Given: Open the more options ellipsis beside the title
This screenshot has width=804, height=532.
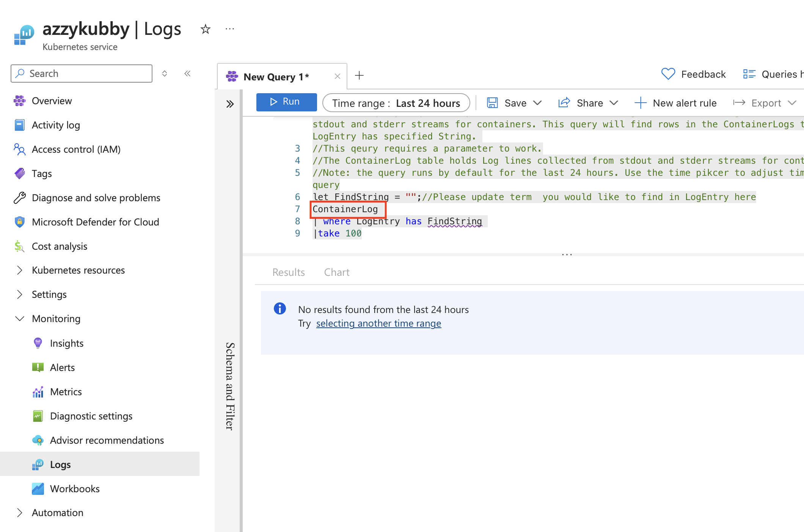Looking at the screenshot, I should click(230, 29).
